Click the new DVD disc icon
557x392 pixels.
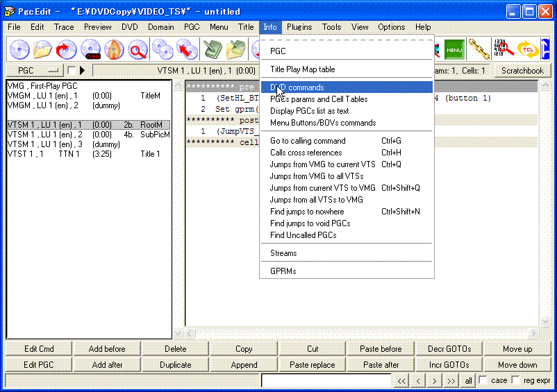90,49
